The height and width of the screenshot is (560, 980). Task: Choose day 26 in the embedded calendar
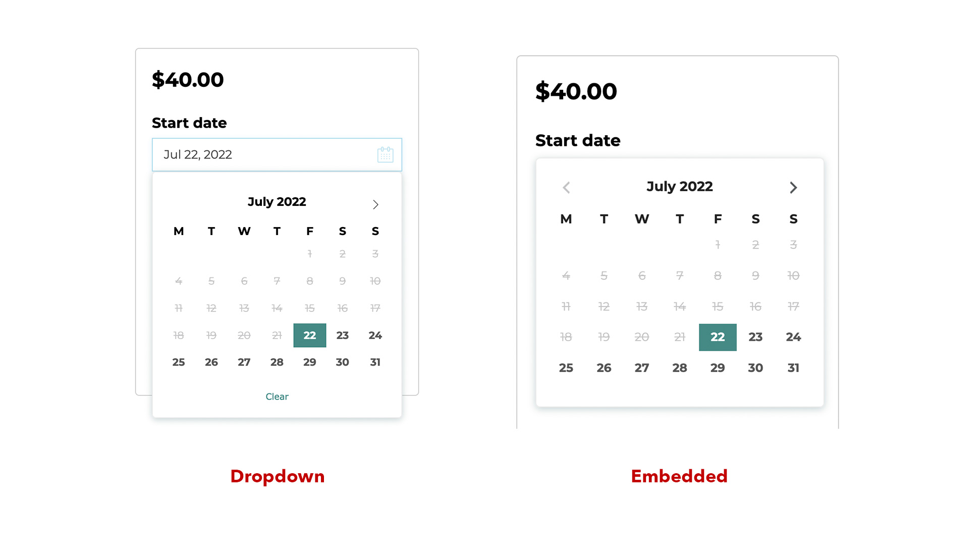click(x=604, y=368)
